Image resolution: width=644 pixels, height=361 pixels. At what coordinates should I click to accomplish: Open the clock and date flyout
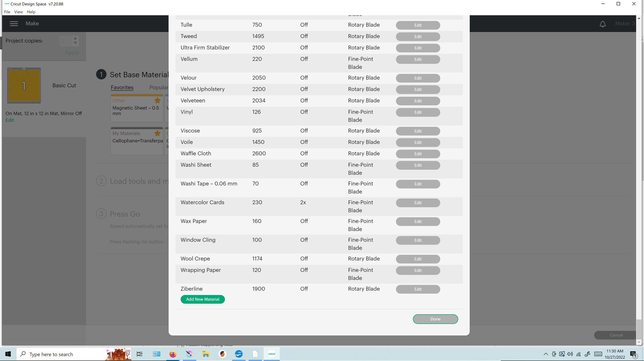(x=614, y=354)
